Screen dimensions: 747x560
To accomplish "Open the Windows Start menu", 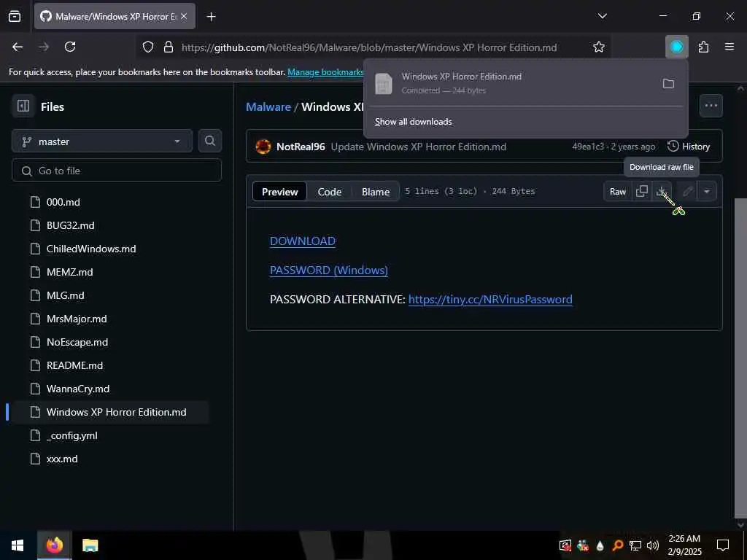I will (x=18, y=545).
